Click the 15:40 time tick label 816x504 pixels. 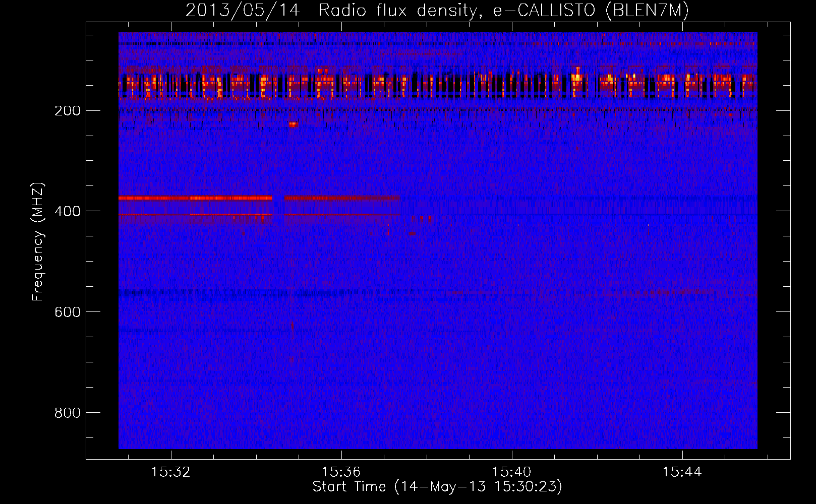(x=512, y=472)
